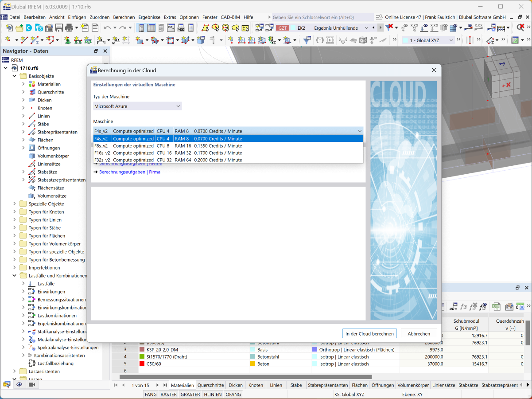Viewport: 532px width, 399px height.
Task: Go to next table page arrow
Action: (158, 385)
